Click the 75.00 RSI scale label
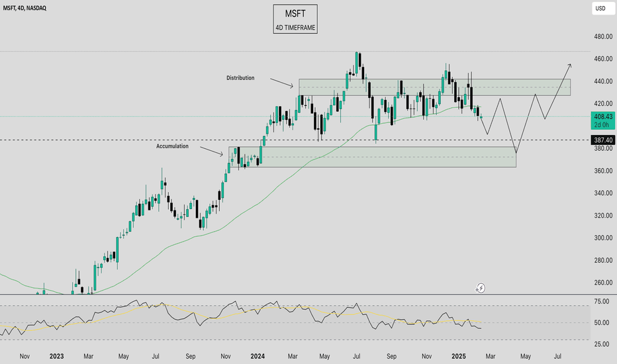 603,302
